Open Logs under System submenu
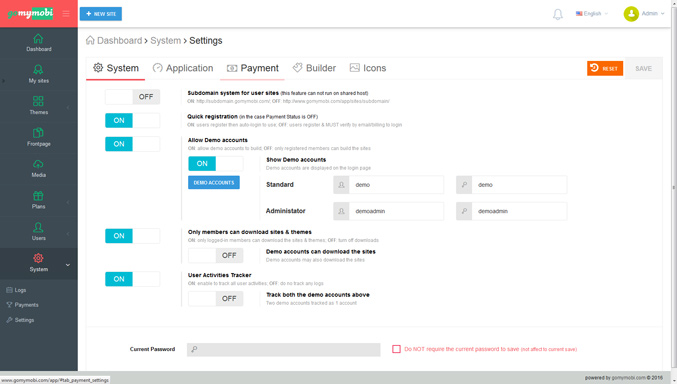 click(16, 290)
